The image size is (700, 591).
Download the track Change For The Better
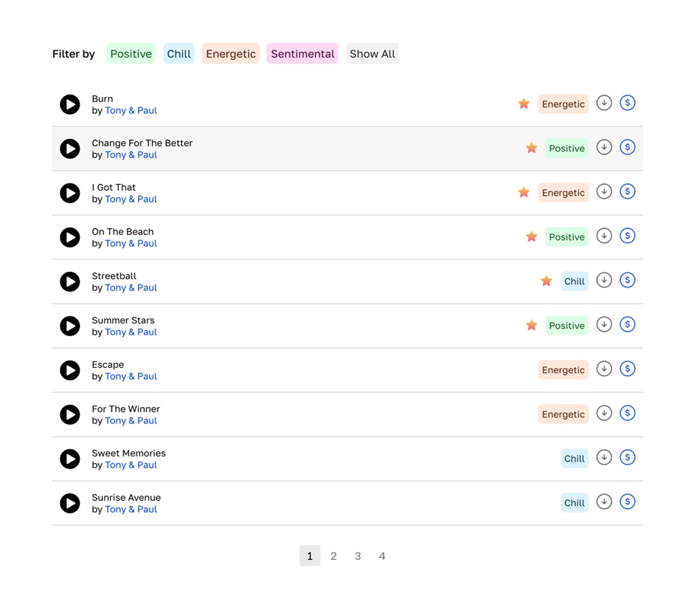click(x=604, y=147)
